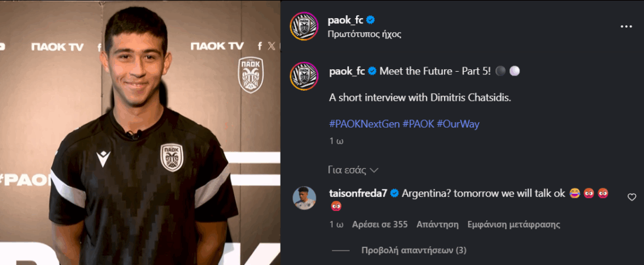Click the verified badge beside taisonfreda7

[x=394, y=193]
